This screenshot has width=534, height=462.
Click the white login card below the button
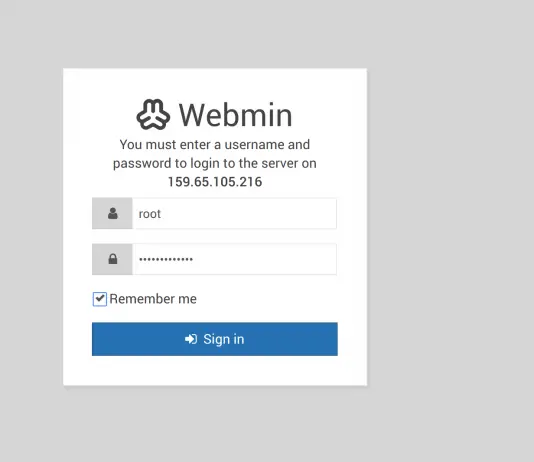215,370
